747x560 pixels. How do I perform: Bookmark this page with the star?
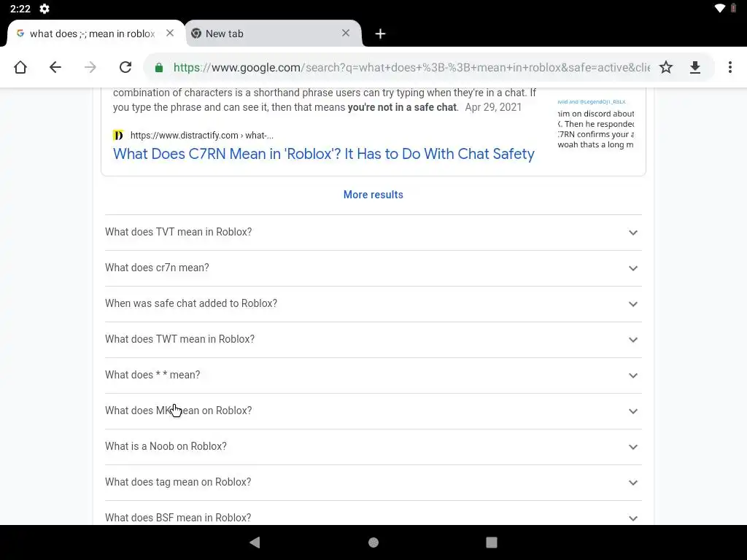coord(666,68)
